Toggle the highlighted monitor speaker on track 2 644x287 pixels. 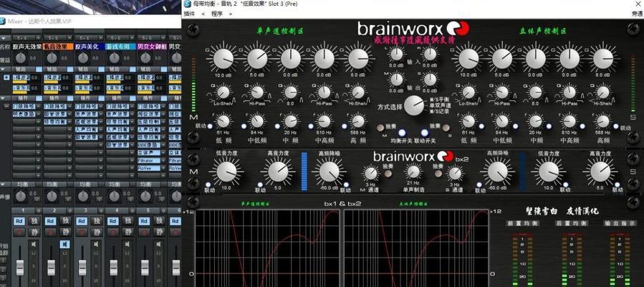(x=65, y=244)
